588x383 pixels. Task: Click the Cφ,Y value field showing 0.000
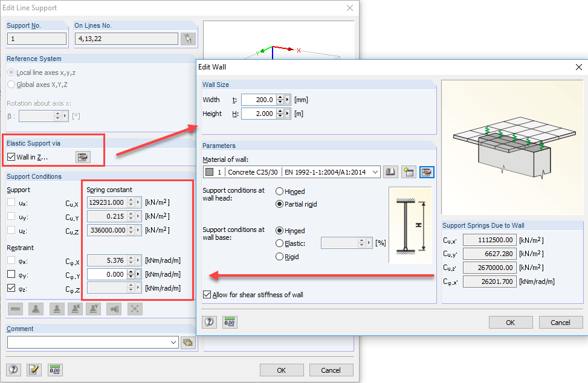pos(107,274)
